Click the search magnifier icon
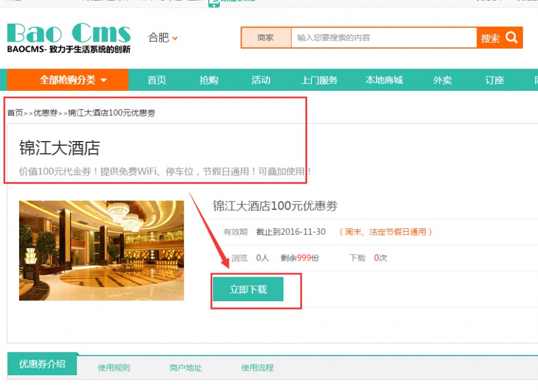This screenshot has height=392, width=538. [x=511, y=38]
